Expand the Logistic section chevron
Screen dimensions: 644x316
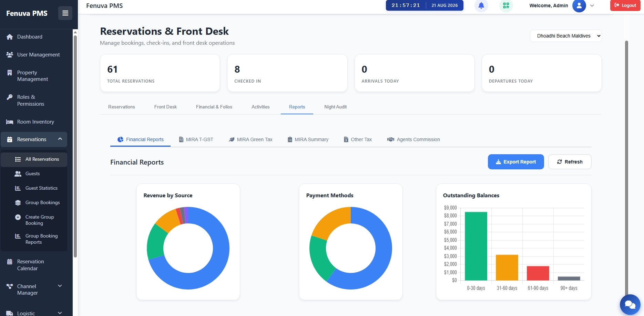coord(60,313)
